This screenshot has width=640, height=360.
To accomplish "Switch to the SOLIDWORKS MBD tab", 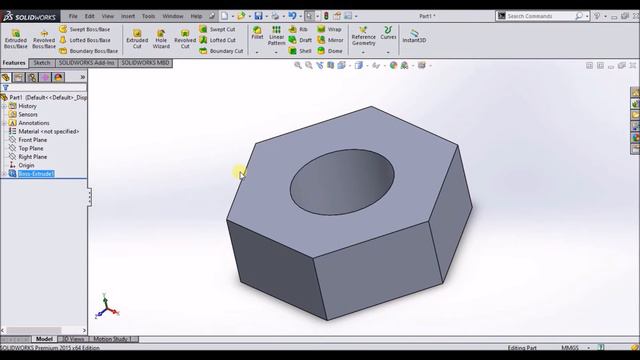I will click(x=145, y=63).
